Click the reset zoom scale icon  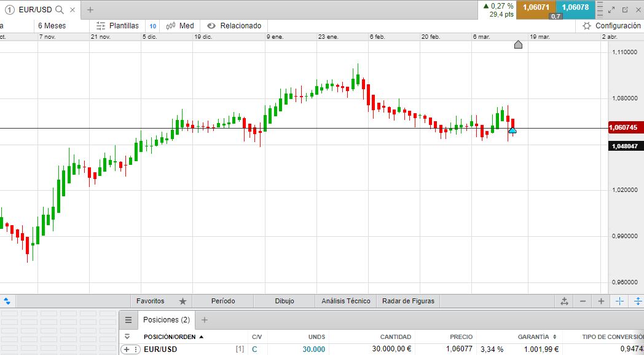pos(564,301)
